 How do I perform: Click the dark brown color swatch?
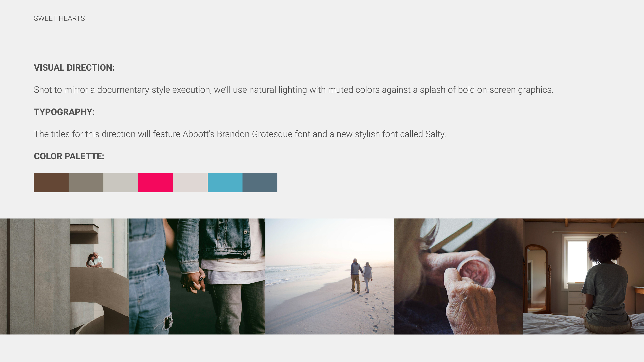point(51,182)
